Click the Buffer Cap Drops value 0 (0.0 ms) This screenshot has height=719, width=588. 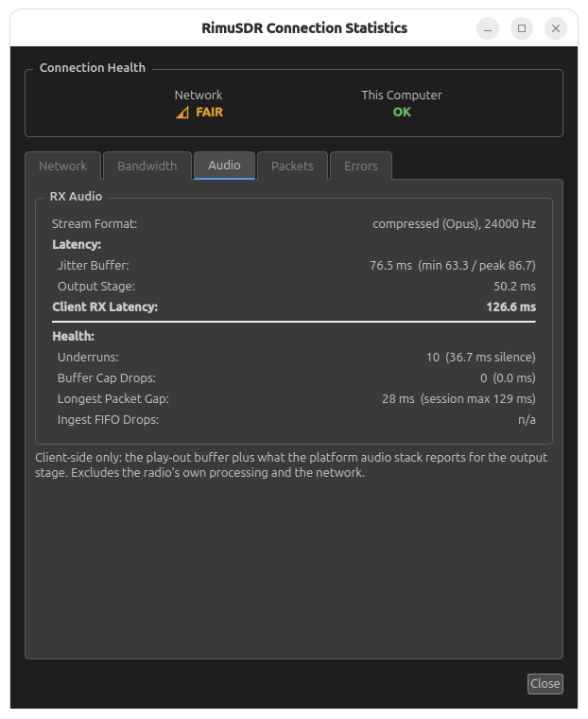[508, 377]
